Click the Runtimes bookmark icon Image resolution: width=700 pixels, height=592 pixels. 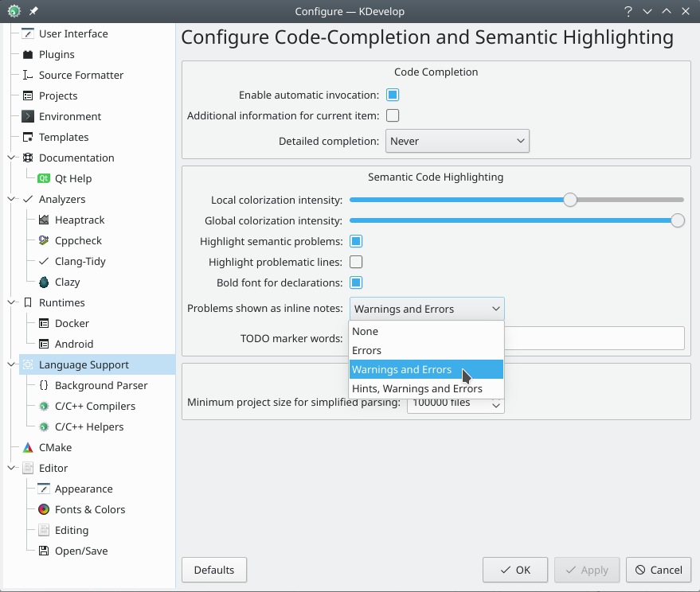(28, 302)
